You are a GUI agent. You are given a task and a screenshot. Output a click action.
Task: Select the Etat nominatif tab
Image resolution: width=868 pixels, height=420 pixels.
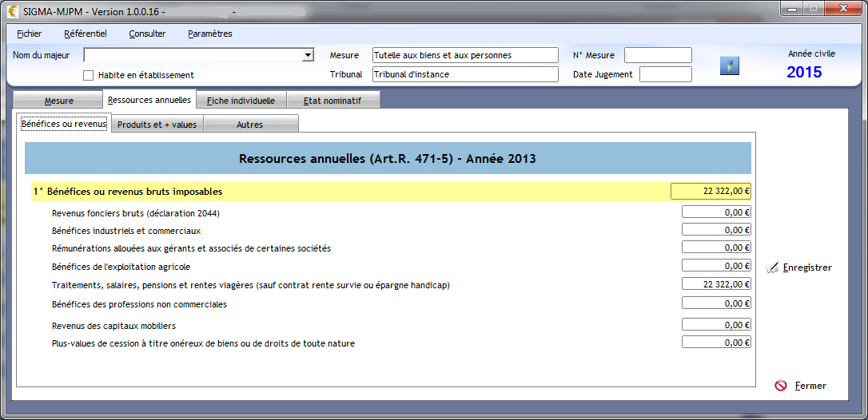pyautogui.click(x=332, y=101)
